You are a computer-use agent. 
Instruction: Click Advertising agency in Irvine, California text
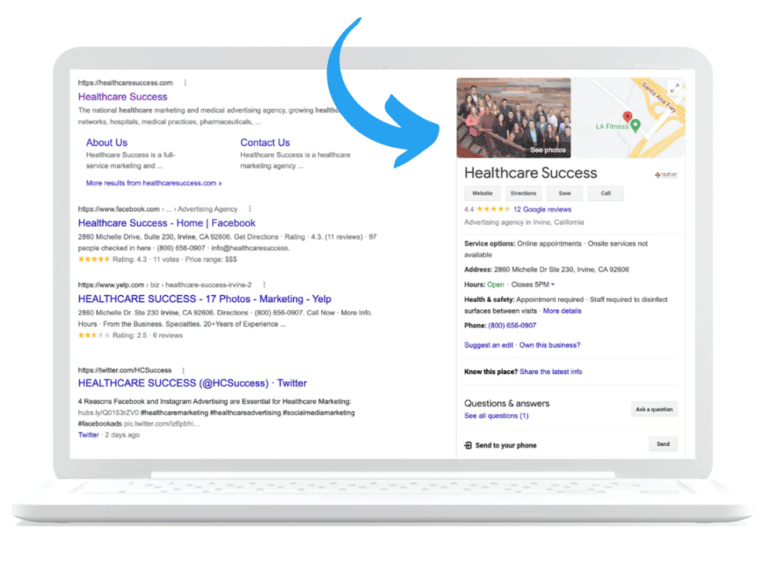[x=523, y=222]
